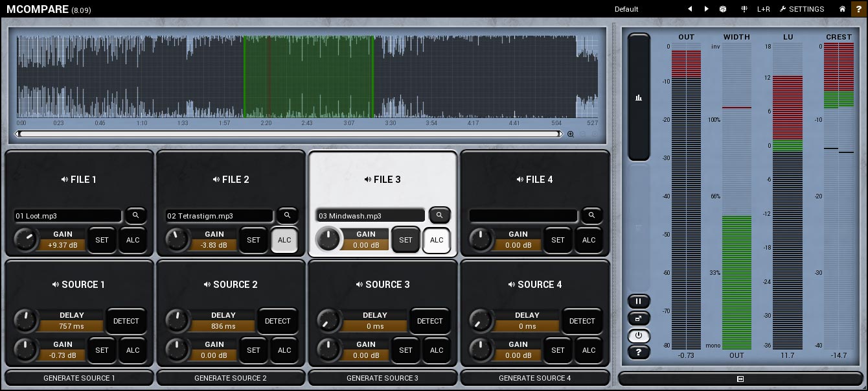Open the question mark help button beside meters
Screen dimensions: 868x391
[639, 352]
